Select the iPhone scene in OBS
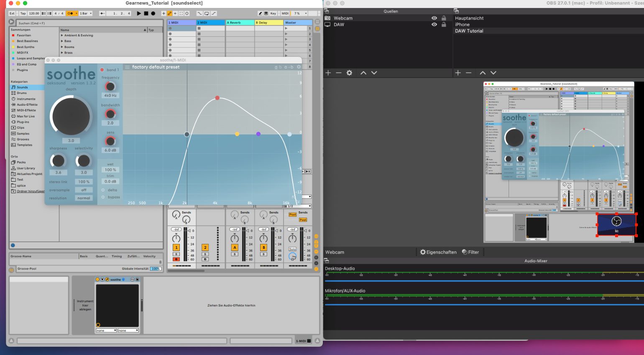Viewport: 644px width, 355px height. tap(462, 25)
